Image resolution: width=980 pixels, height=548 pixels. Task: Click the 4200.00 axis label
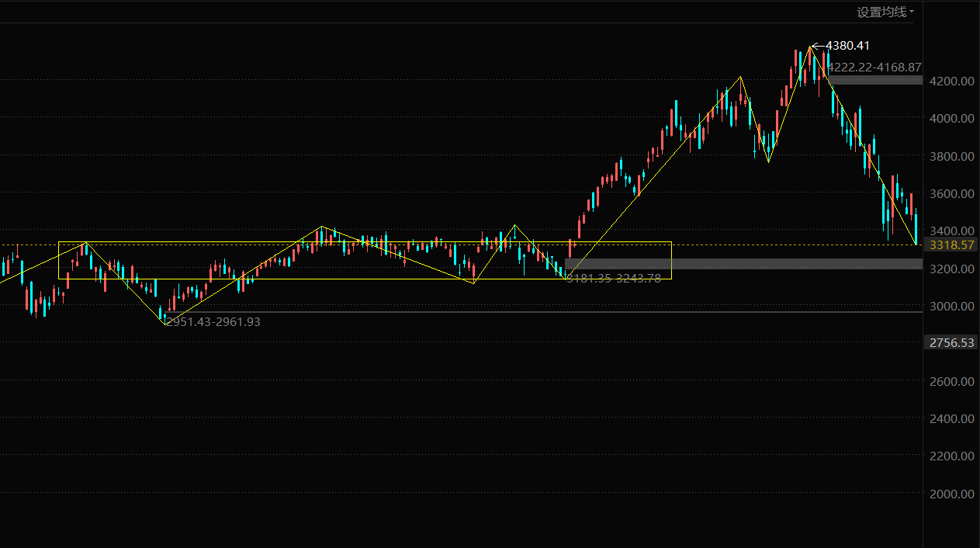[x=952, y=81]
